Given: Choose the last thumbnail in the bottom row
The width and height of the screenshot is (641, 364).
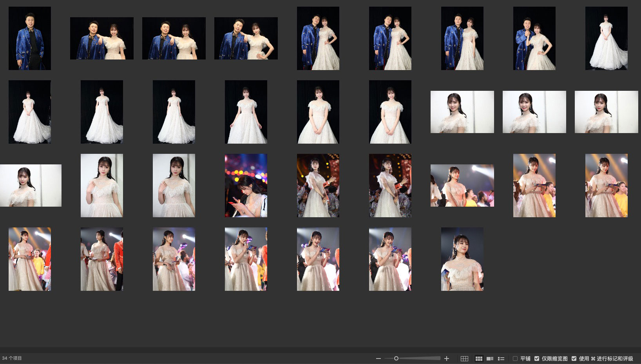Looking at the screenshot, I should [x=462, y=259].
